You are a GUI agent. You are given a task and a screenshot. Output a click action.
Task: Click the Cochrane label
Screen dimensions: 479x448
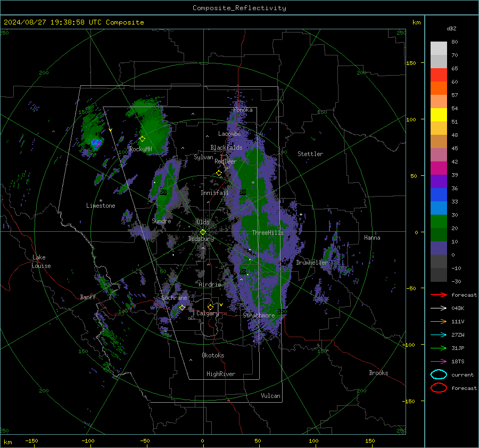coord(174,298)
